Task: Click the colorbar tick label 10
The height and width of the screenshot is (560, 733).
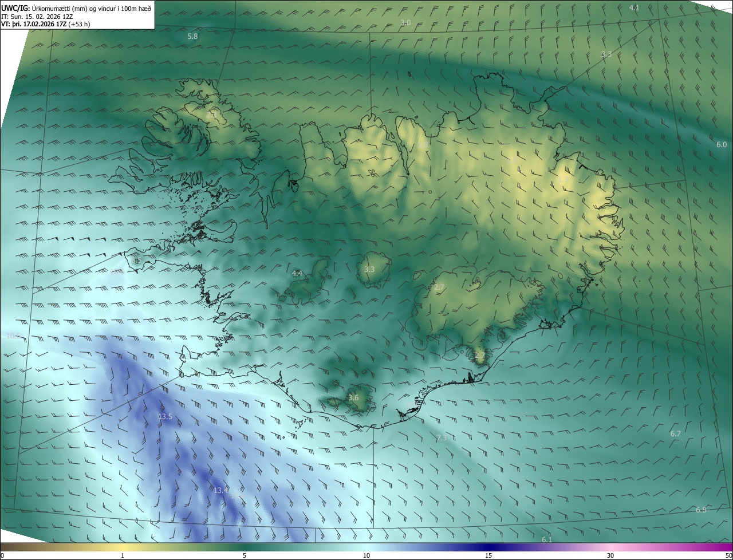Action: pos(366,555)
